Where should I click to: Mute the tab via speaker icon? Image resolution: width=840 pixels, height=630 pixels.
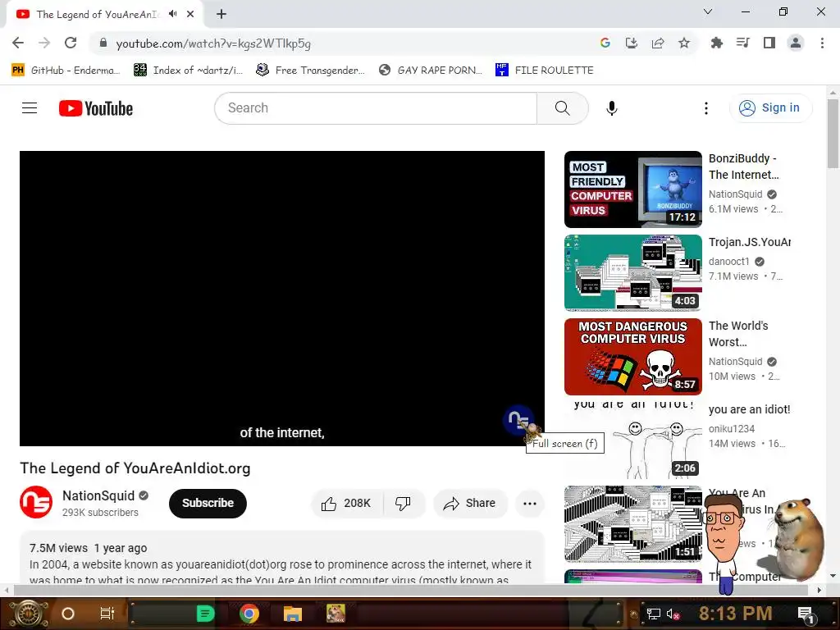click(172, 14)
